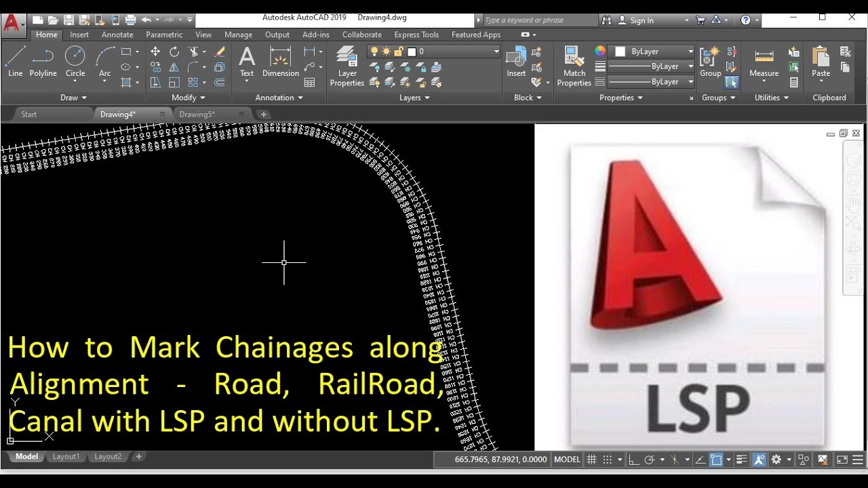This screenshot has height=488, width=868.
Task: Toggle Ortho mode in status bar
Action: (633, 460)
